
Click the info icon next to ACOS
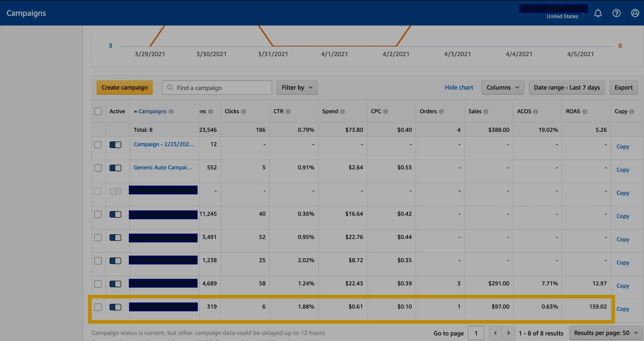pos(536,111)
